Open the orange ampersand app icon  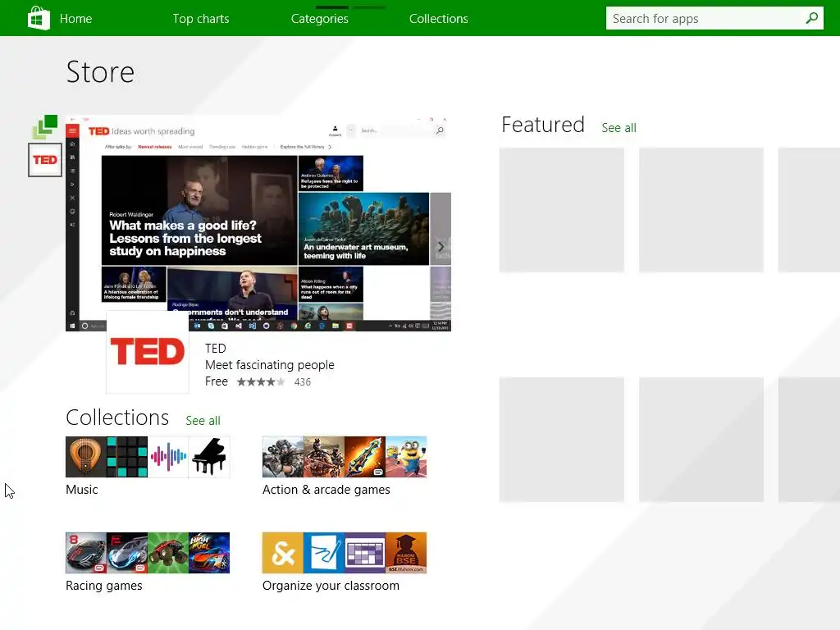[283, 553]
